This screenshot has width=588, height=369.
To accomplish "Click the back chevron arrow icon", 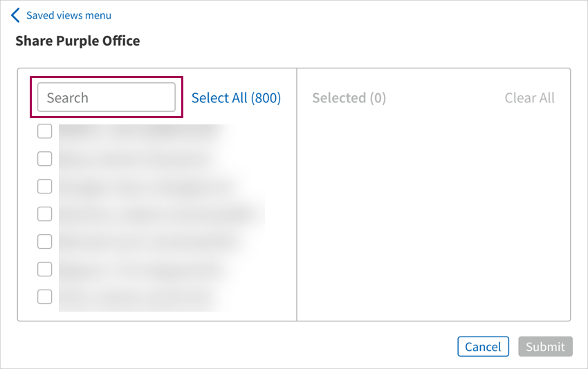I will (x=16, y=15).
